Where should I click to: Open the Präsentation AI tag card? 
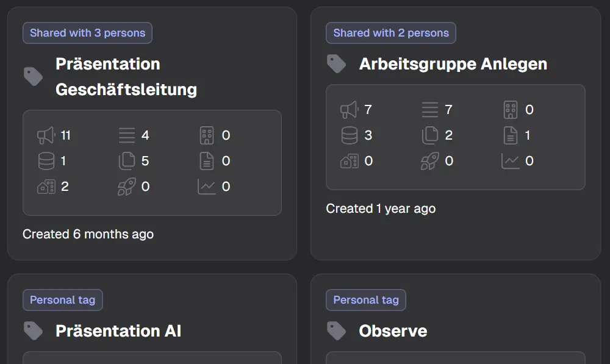tap(118, 331)
